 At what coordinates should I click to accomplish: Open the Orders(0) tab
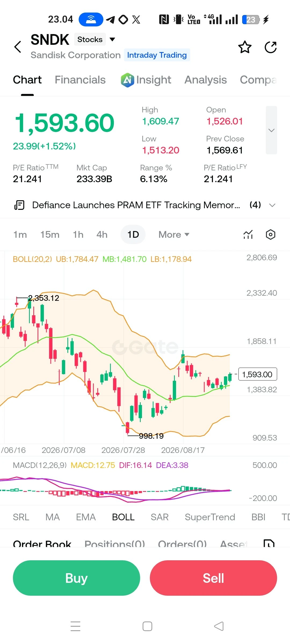click(x=182, y=543)
